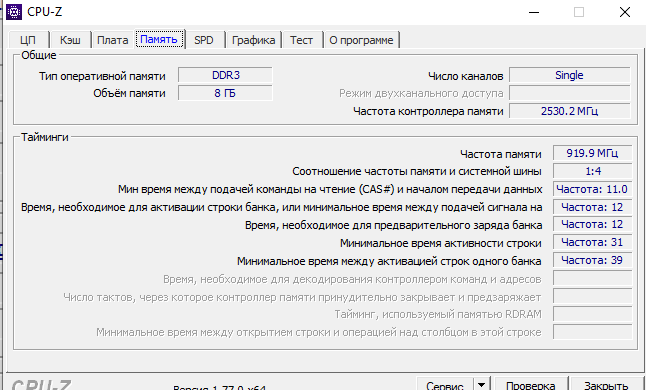Image resolution: width=646 pixels, height=390 pixels.
Task: Open the Тест tab
Action: pyautogui.click(x=301, y=40)
